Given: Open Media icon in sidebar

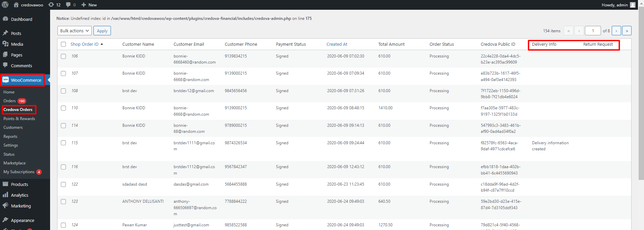Looking at the screenshot, I should click(5, 44).
